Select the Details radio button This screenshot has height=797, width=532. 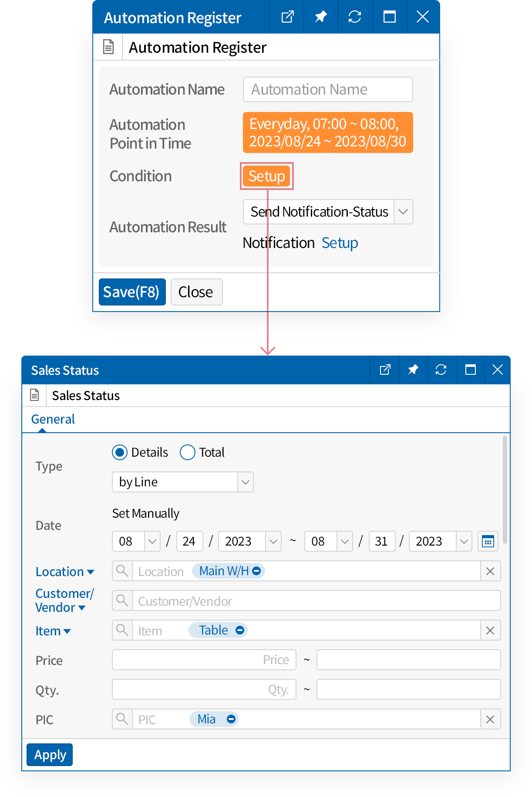(x=120, y=453)
